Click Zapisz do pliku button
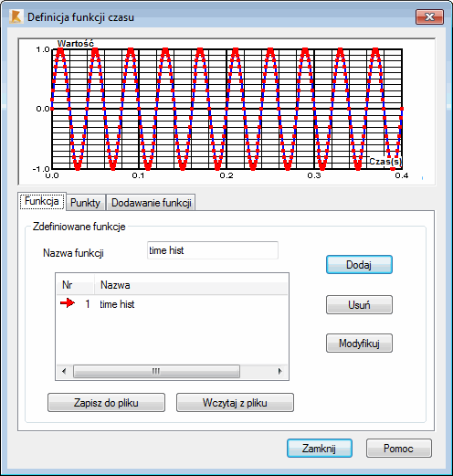 (x=106, y=403)
